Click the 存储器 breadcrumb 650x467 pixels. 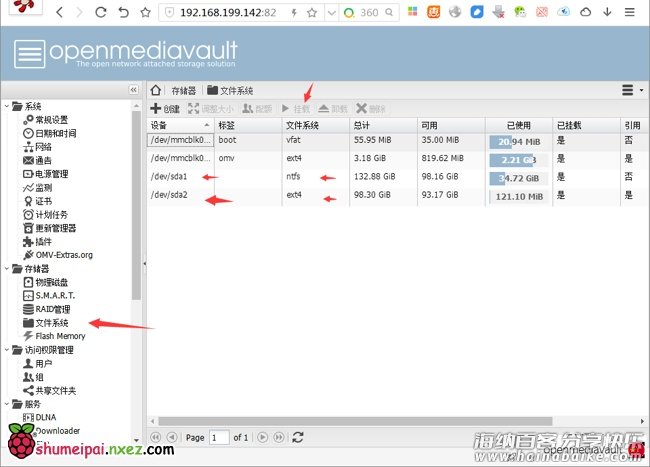(184, 90)
